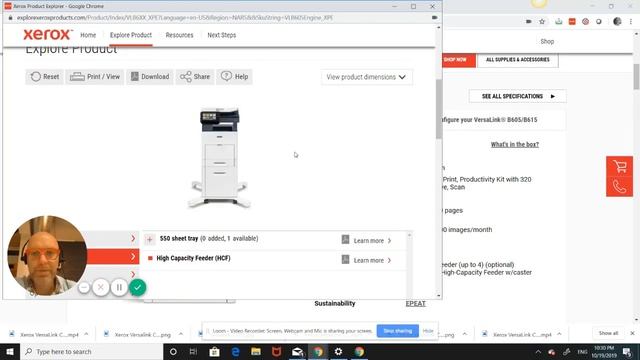Launch Microsoft Store from taskbar
The image size is (640, 360).
[214, 351]
